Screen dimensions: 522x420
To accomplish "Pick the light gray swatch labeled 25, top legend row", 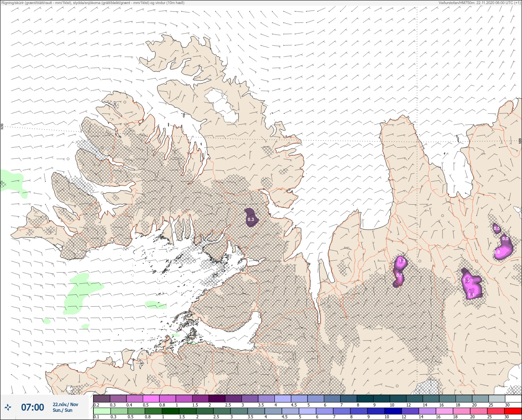I will 497,398.
